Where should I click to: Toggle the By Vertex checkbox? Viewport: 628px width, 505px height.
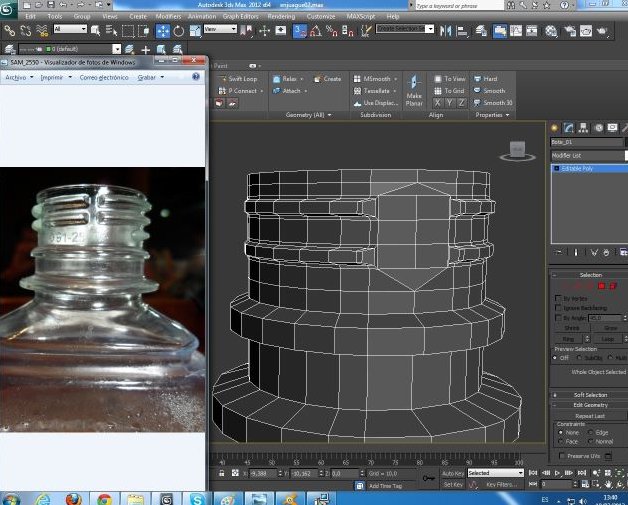pos(556,298)
